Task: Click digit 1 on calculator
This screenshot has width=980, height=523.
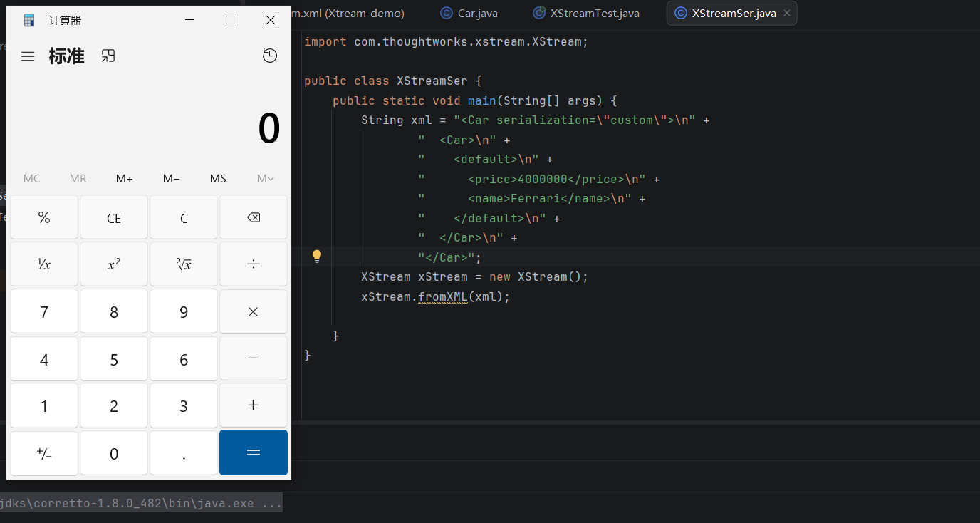Action: pos(44,405)
